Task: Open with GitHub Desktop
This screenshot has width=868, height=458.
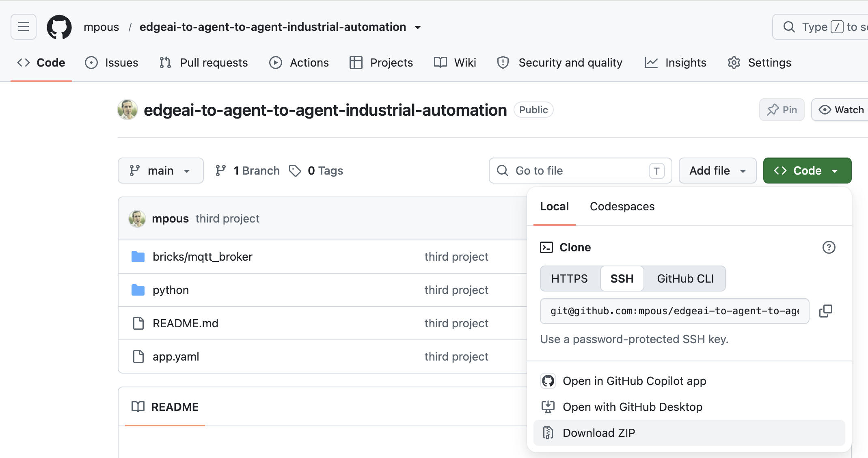Action: pos(689,407)
